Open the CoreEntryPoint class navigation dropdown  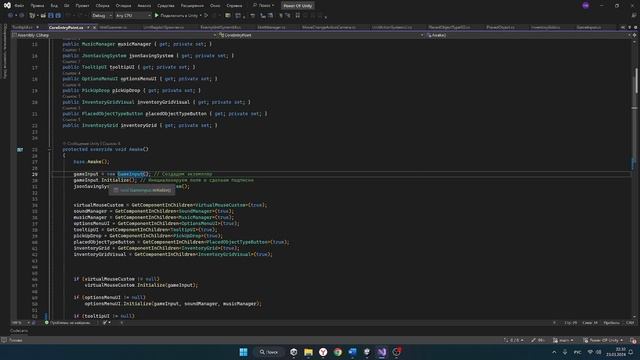coord(321,35)
